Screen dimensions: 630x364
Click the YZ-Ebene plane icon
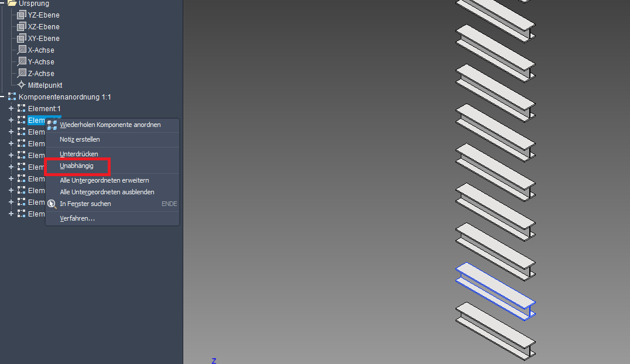point(21,15)
